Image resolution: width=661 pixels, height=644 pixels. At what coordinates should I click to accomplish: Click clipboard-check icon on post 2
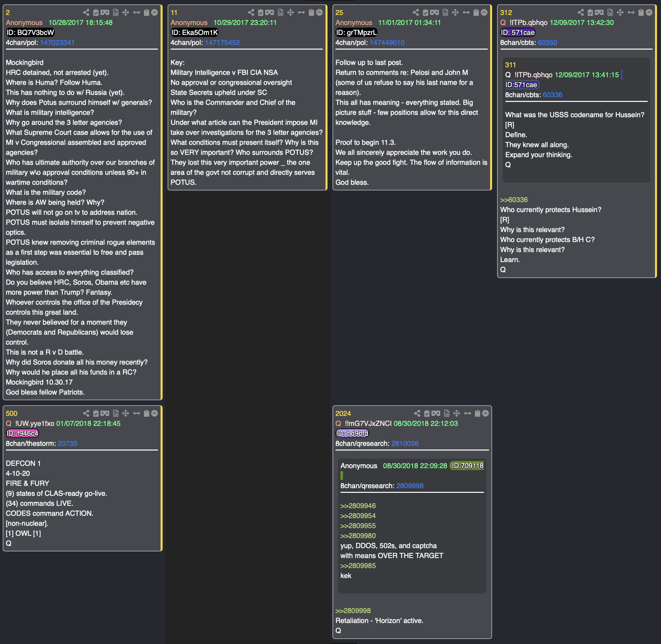click(x=96, y=13)
